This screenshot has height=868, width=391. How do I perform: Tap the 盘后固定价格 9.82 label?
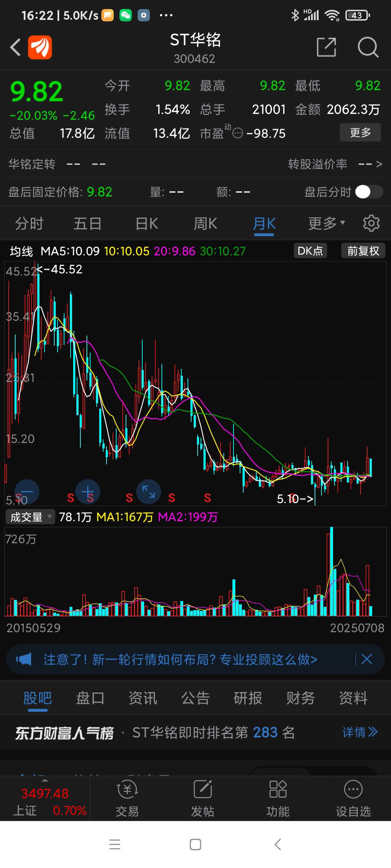point(60,192)
